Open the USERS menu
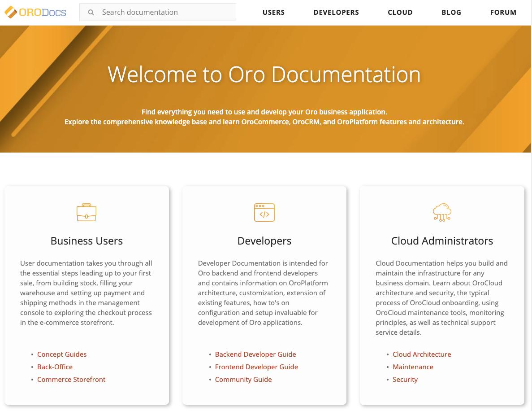The image size is (532, 411). coord(273,12)
